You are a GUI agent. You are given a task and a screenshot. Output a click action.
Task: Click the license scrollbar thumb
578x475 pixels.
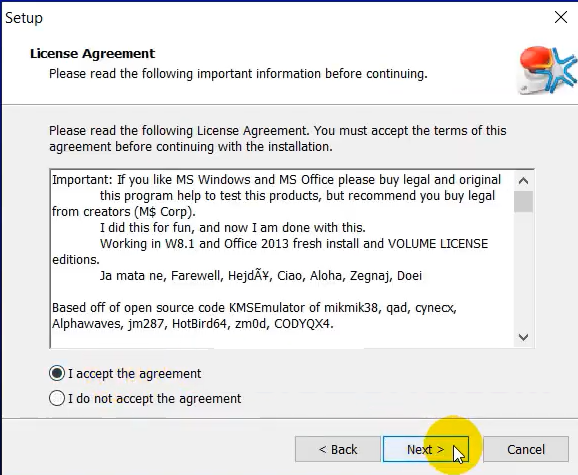pyautogui.click(x=523, y=202)
